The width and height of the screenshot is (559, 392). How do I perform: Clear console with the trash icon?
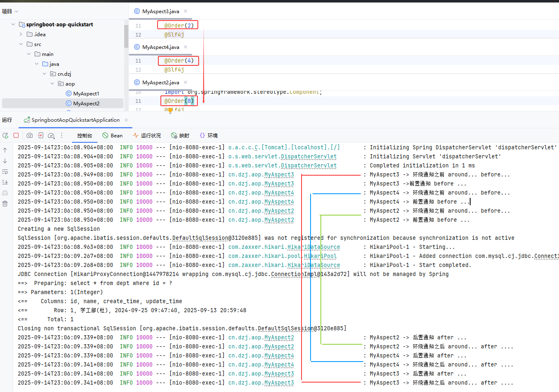[5, 204]
